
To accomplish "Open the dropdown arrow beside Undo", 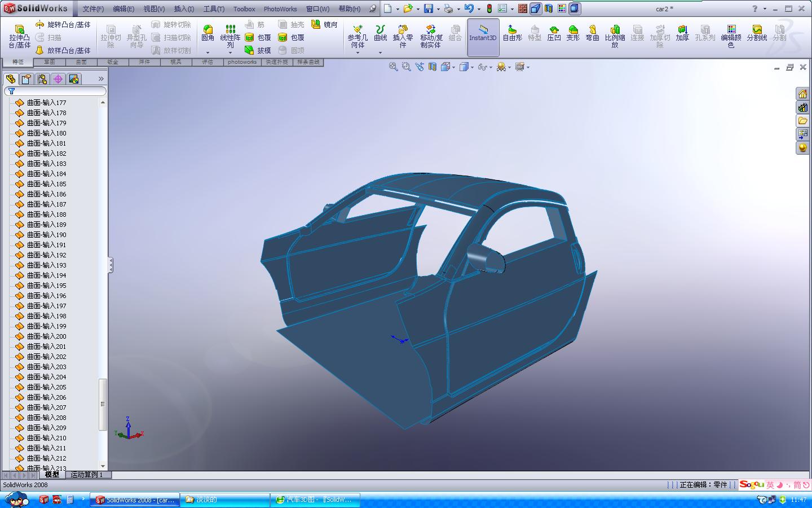I will click(478, 9).
